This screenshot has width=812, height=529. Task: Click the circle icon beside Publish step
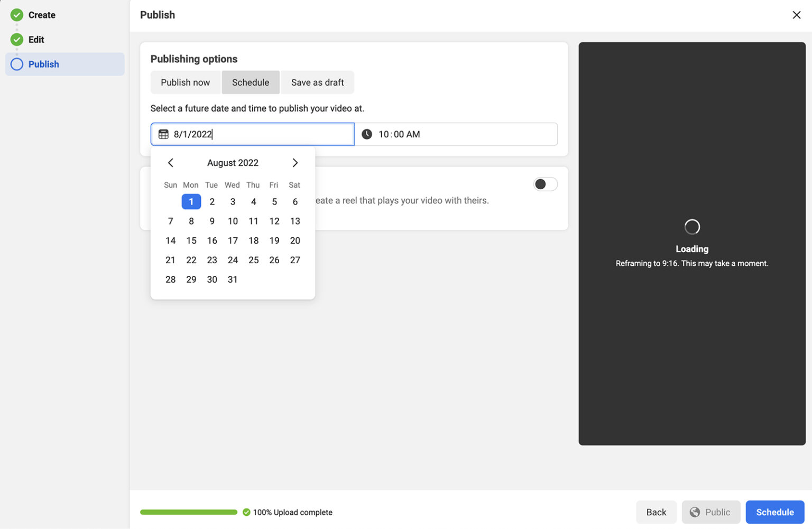[x=16, y=64]
